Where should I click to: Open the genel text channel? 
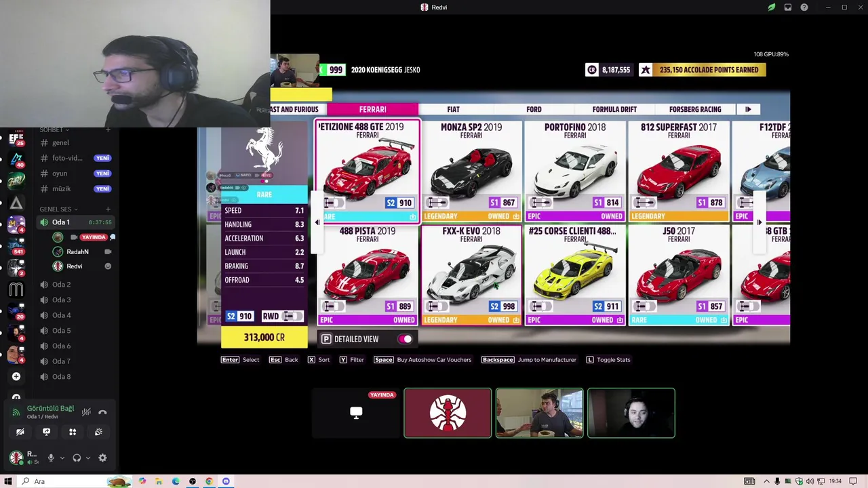pyautogui.click(x=75, y=142)
